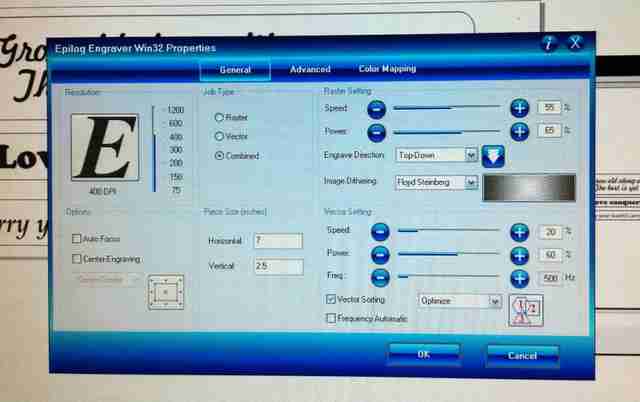Click the Horizontal piece size field
Image resolution: width=640 pixels, height=402 pixels.
coord(278,241)
